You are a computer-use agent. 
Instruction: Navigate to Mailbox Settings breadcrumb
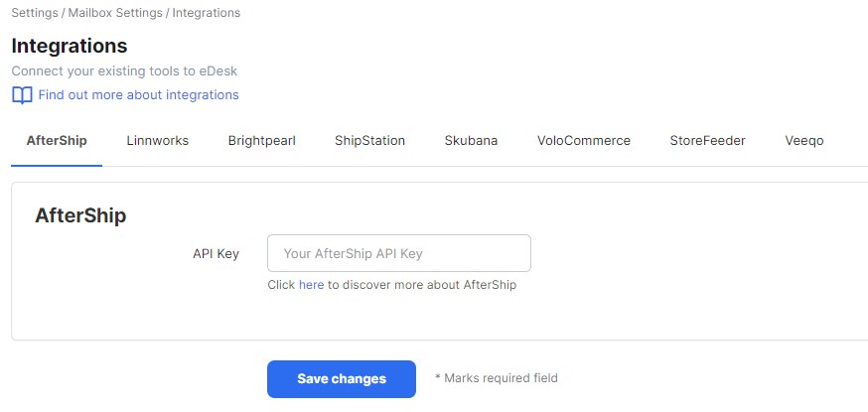pyautogui.click(x=115, y=13)
